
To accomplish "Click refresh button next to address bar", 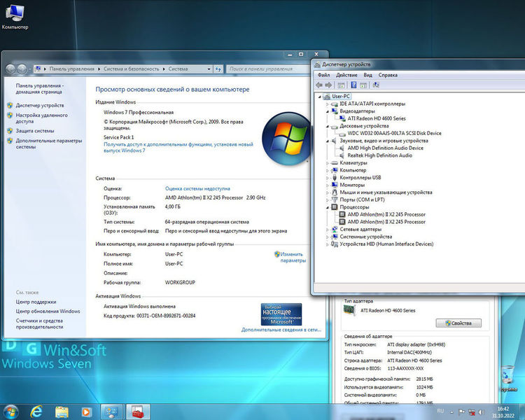I will [218, 69].
